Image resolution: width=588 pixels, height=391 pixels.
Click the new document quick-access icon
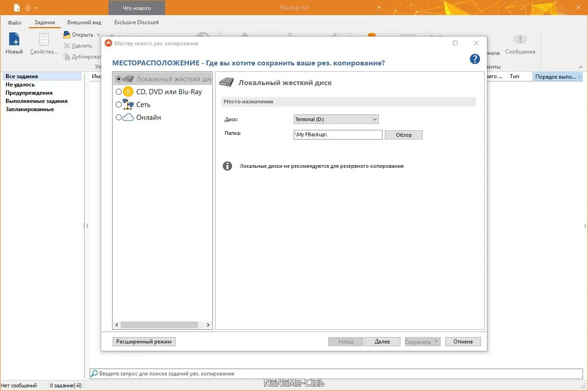17,8
